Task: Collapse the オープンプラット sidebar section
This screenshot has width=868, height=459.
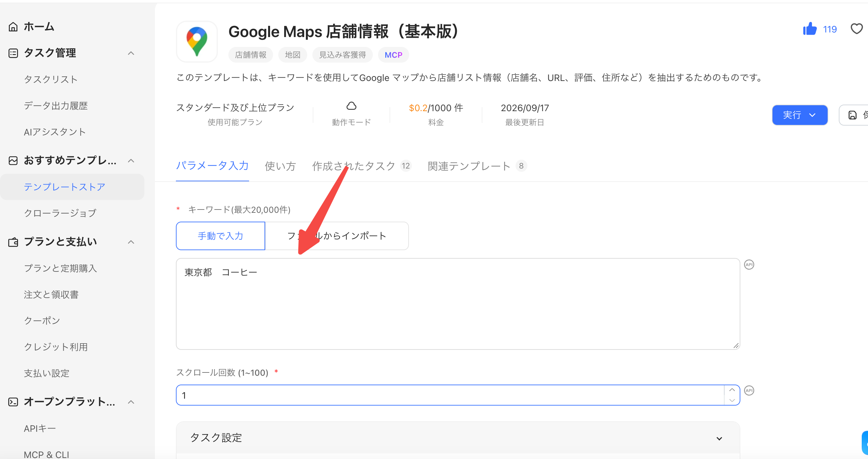Action: coord(131,402)
